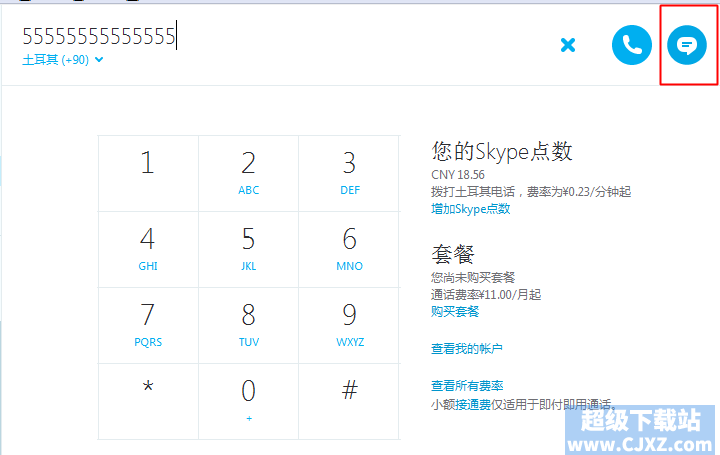
Task: Open the 购买套餐 link
Action: click(x=455, y=312)
